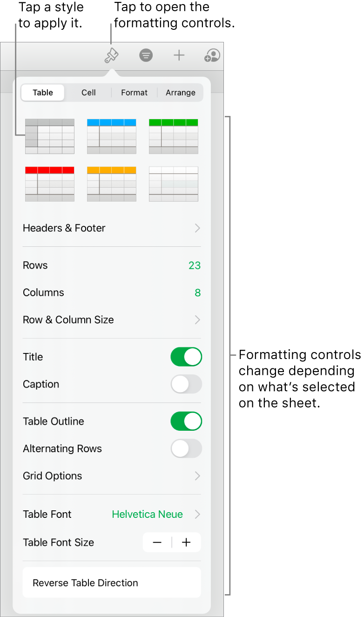Open the Collaborate person icon
364x617 pixels.
tap(212, 56)
